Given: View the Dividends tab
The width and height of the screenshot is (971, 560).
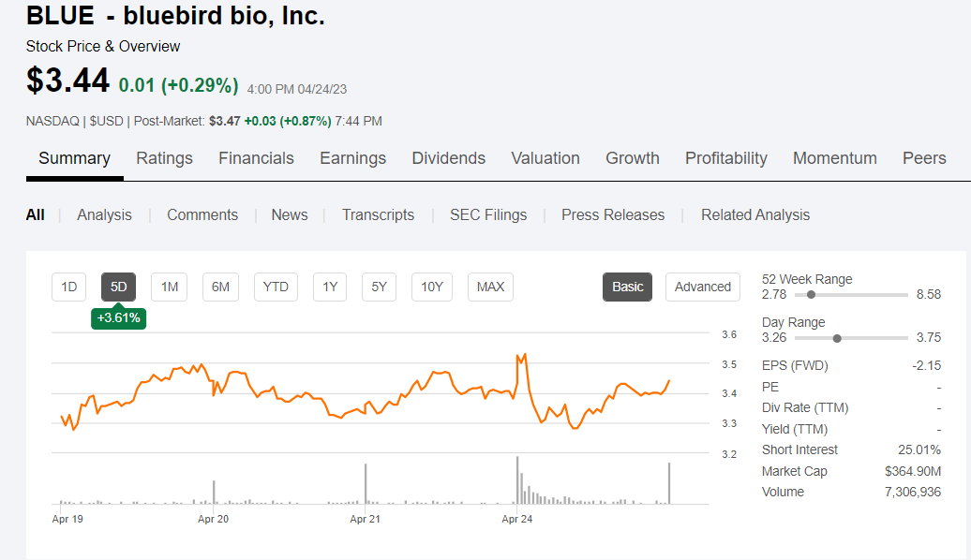Looking at the screenshot, I should click(448, 158).
